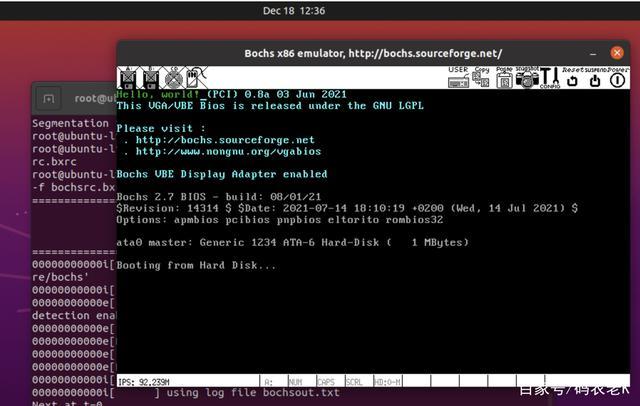Image resolution: width=640 pixels, height=406 pixels.
Task: Click the Copy toolbar icon
Action: click(x=481, y=77)
